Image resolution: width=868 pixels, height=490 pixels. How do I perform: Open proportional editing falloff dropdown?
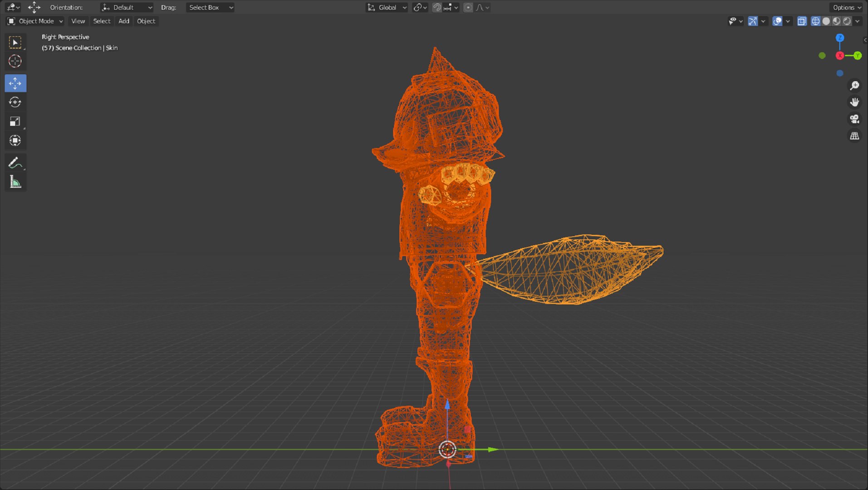[482, 7]
